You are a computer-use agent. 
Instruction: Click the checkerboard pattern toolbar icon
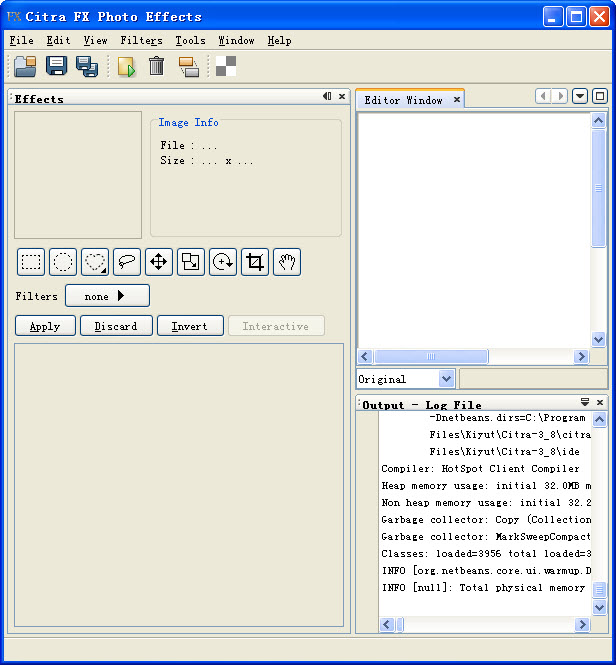pyautogui.click(x=226, y=66)
